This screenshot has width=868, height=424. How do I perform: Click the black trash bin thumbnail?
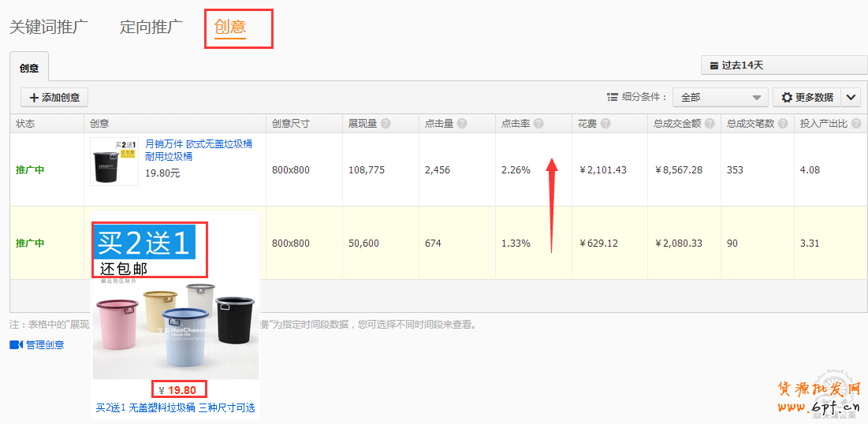click(114, 162)
